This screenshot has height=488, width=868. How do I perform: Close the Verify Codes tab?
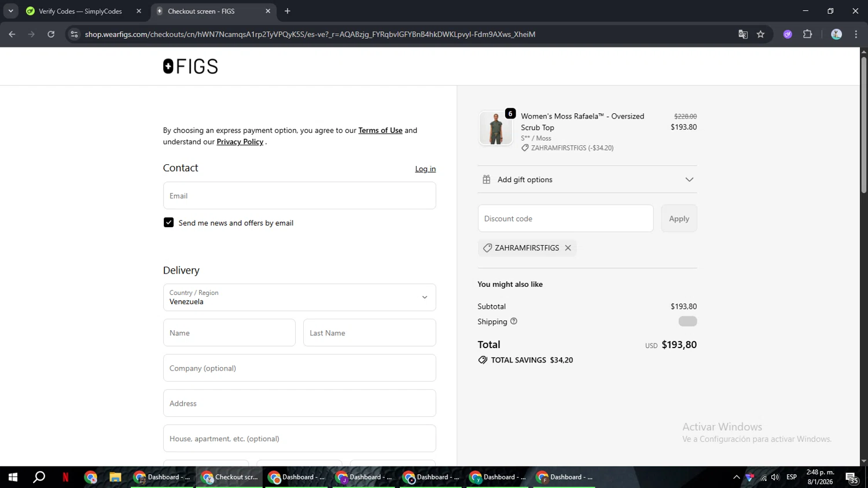click(139, 11)
